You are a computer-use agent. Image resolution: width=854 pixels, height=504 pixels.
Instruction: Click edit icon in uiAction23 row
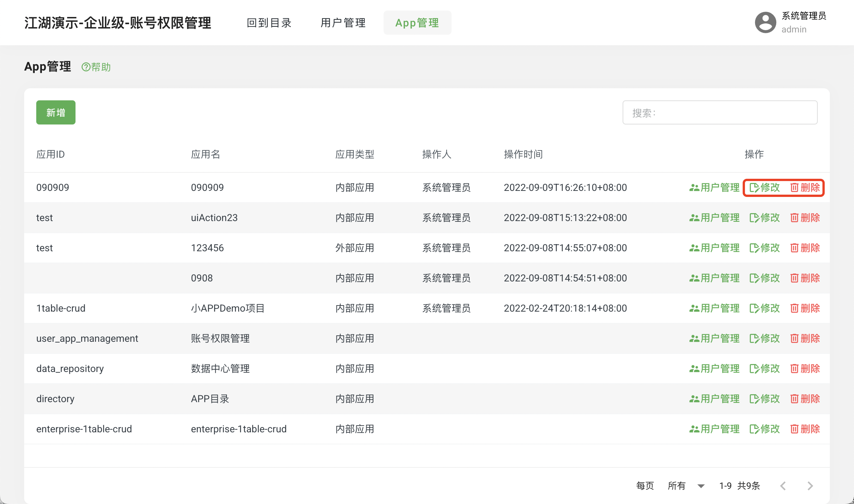(x=754, y=218)
